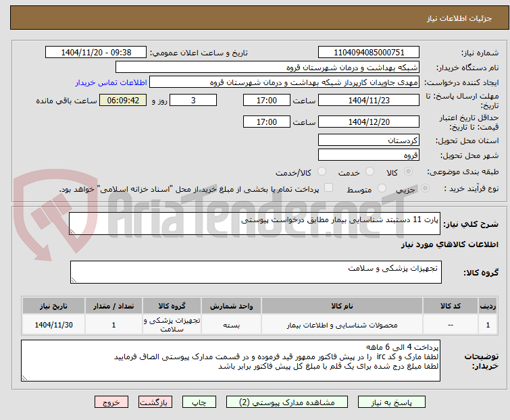
Task: Toggle اسناد خزانه اسلامی payment checkbox
Action: coord(329,188)
